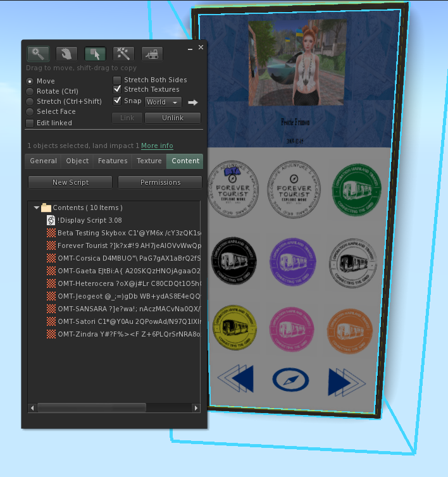Enable Stretch Both Sides checkbox

point(117,80)
